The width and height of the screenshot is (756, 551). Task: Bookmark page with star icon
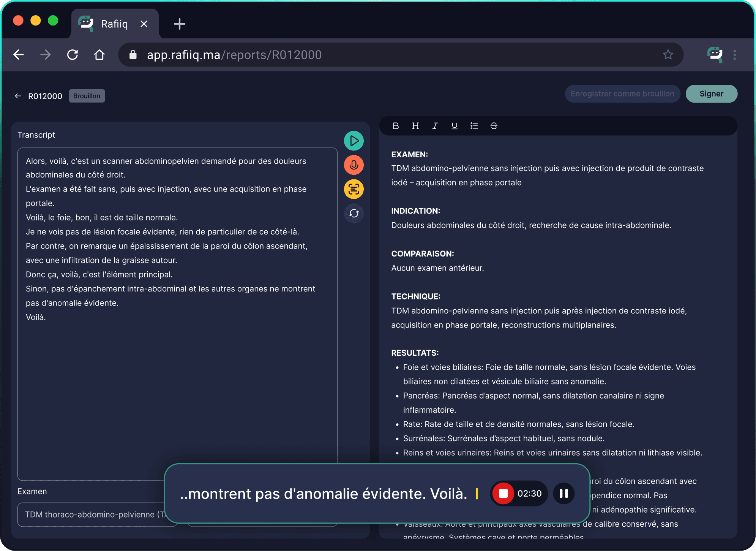(668, 55)
